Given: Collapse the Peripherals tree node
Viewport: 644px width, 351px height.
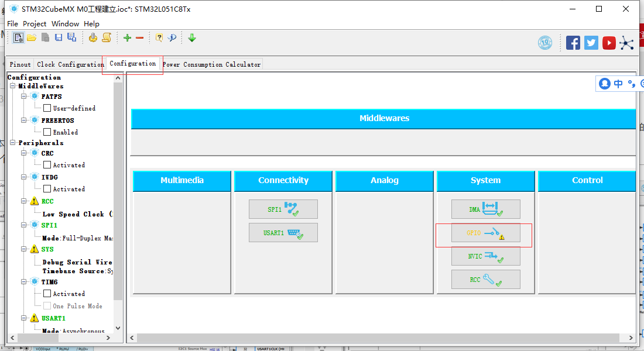Looking at the screenshot, I should (x=13, y=143).
